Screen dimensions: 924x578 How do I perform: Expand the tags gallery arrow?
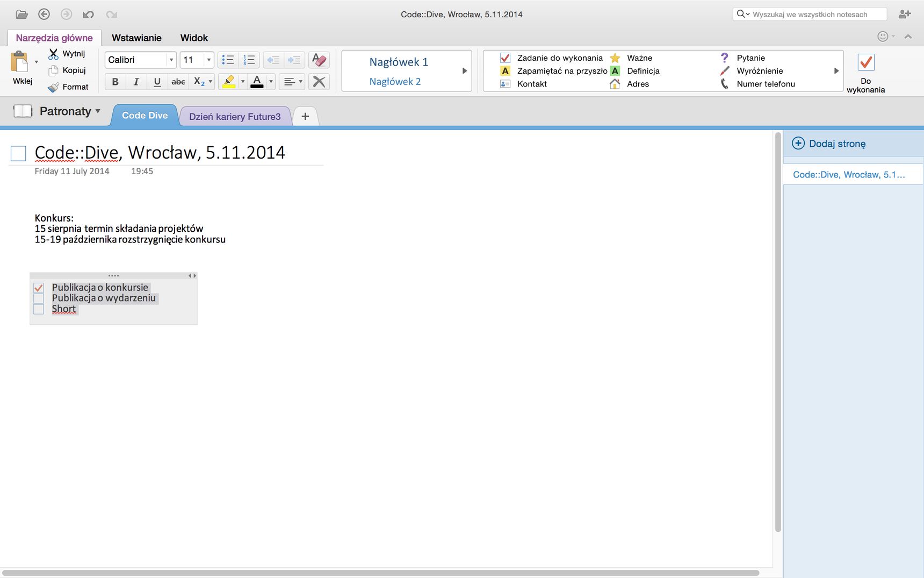[x=836, y=71]
